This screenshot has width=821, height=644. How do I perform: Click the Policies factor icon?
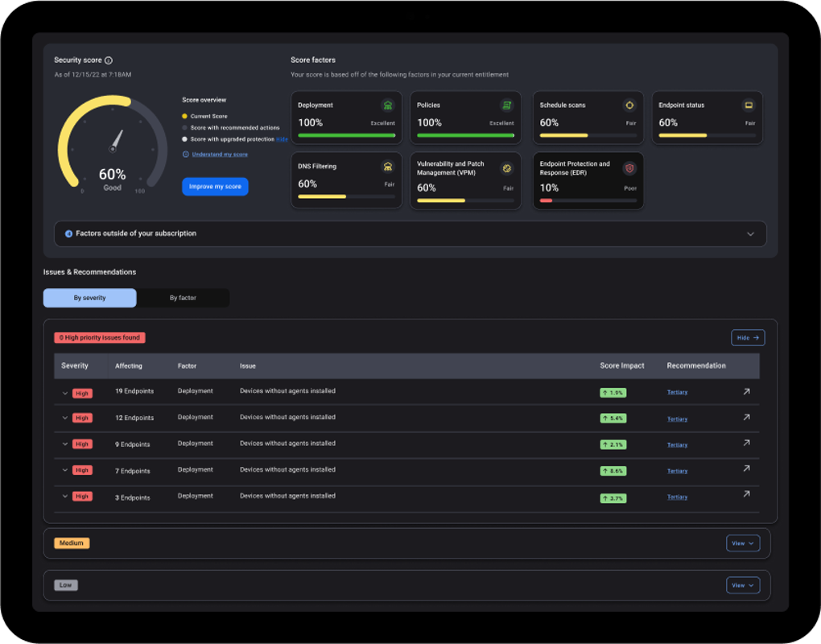point(506,105)
